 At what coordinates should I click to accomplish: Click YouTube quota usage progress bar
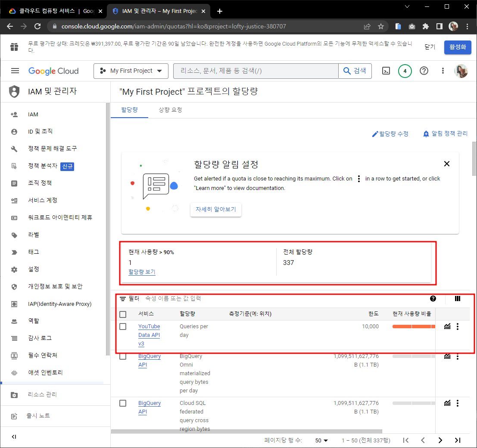click(x=414, y=327)
